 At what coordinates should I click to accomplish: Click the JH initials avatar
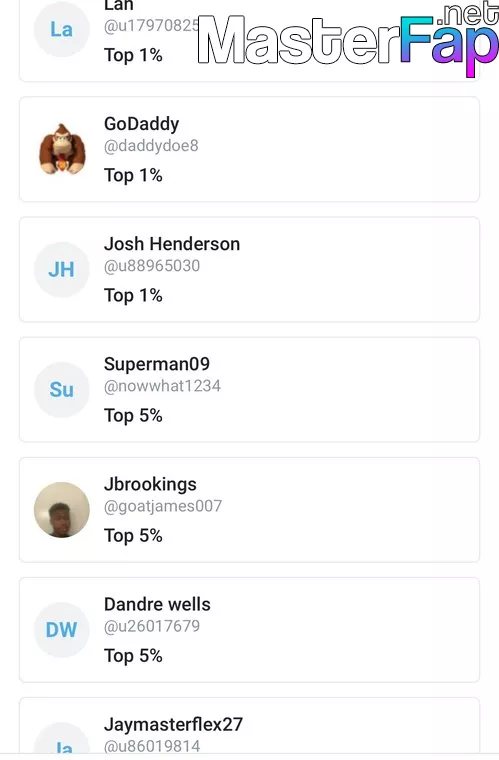[62, 269]
